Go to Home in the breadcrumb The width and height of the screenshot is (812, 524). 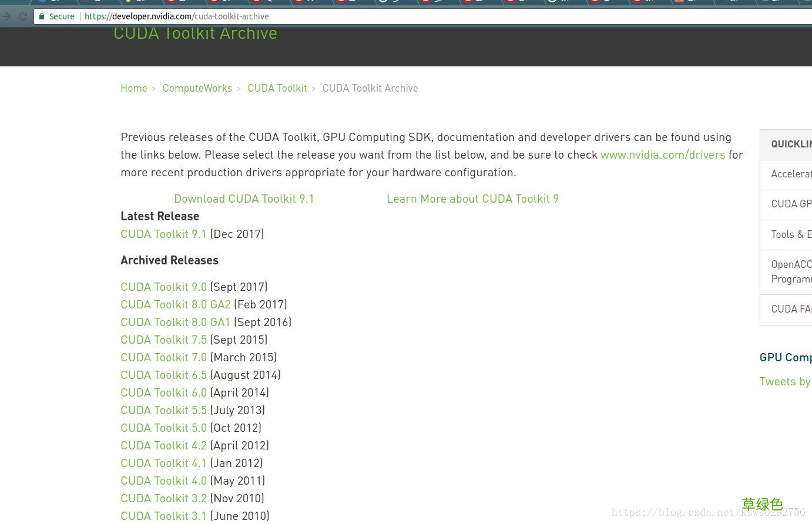(x=134, y=88)
